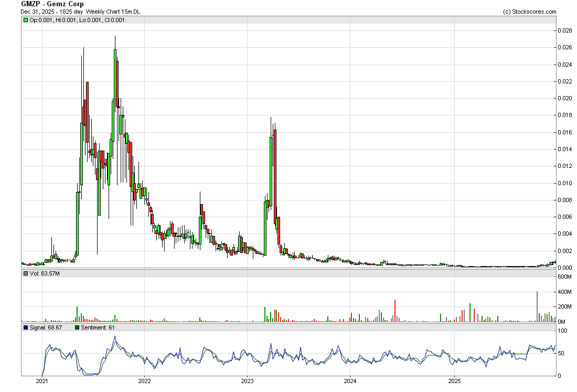Click the GMZP - Gemz Corp title
This screenshot has width=577, height=392.
click(52, 4)
